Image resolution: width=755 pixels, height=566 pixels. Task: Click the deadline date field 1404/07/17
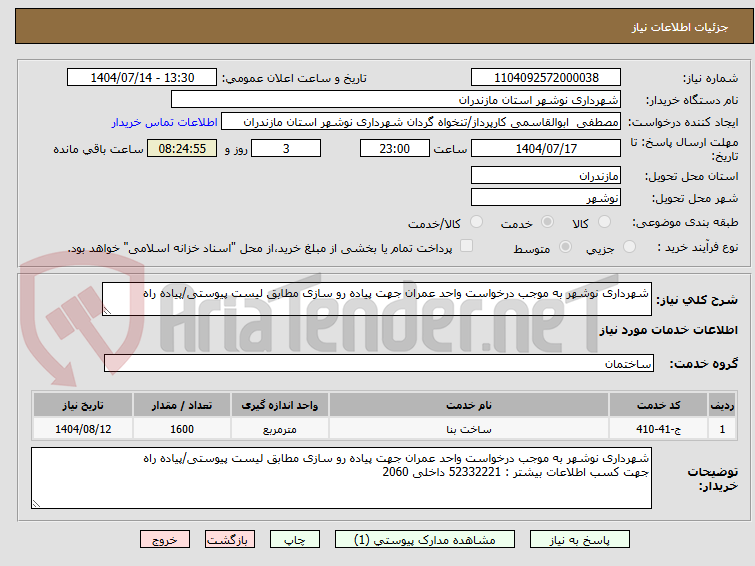tap(546, 148)
